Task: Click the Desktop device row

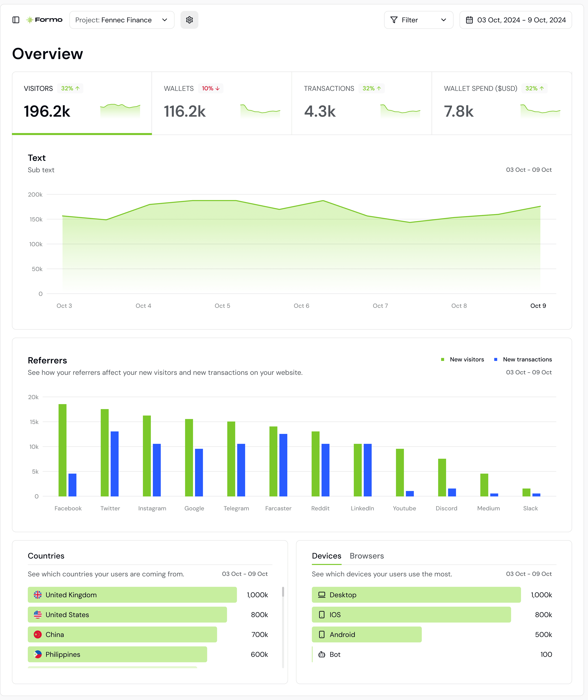Action: coord(432,595)
